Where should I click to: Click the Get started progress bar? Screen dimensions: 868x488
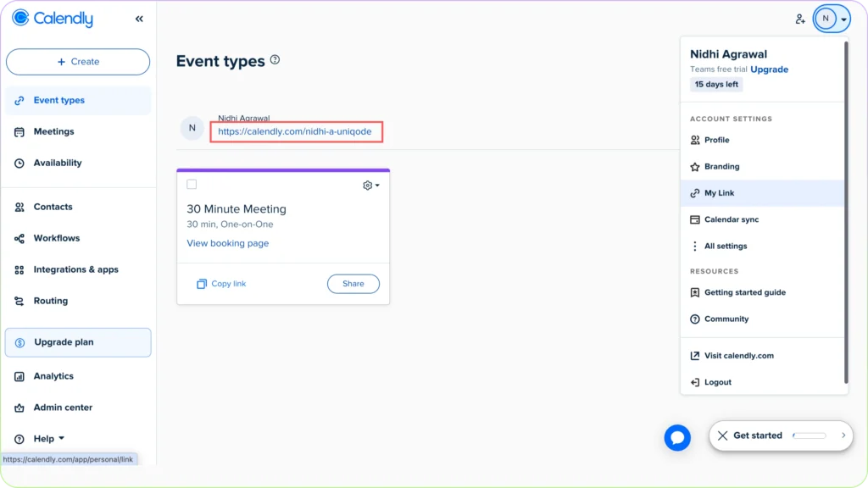[810, 435]
